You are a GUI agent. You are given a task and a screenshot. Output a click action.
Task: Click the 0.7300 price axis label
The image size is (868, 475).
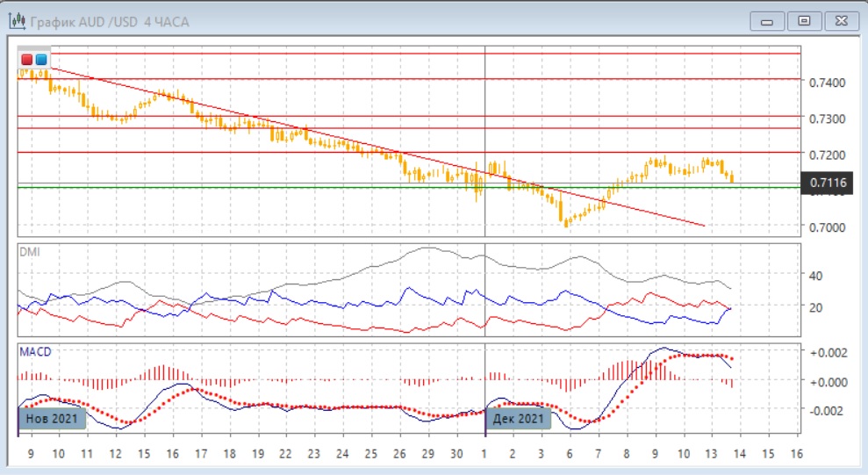coord(828,119)
